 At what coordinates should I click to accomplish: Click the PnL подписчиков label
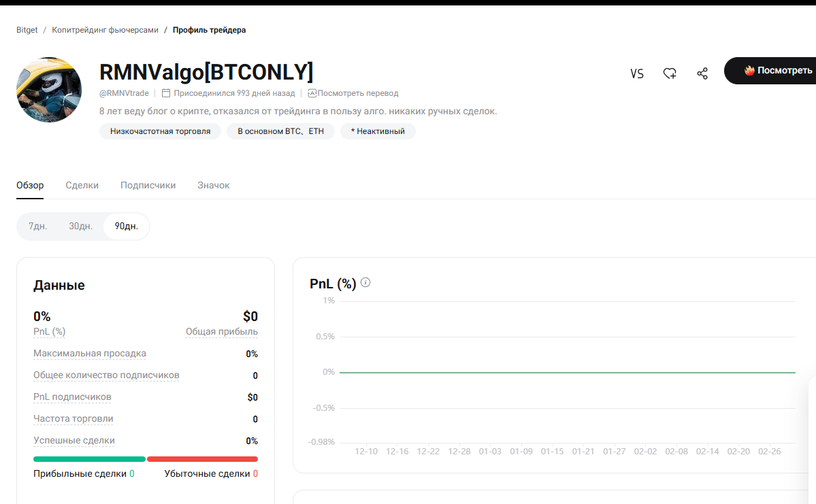click(72, 397)
